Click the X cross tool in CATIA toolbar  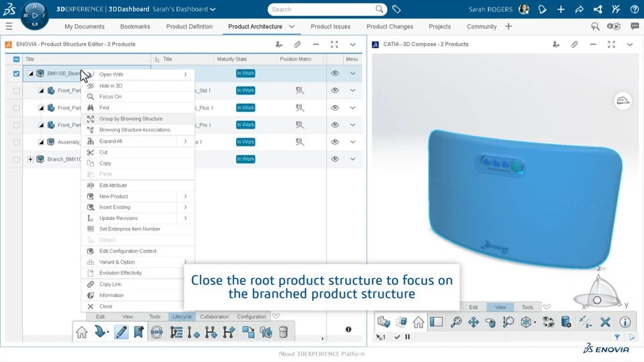605,322
